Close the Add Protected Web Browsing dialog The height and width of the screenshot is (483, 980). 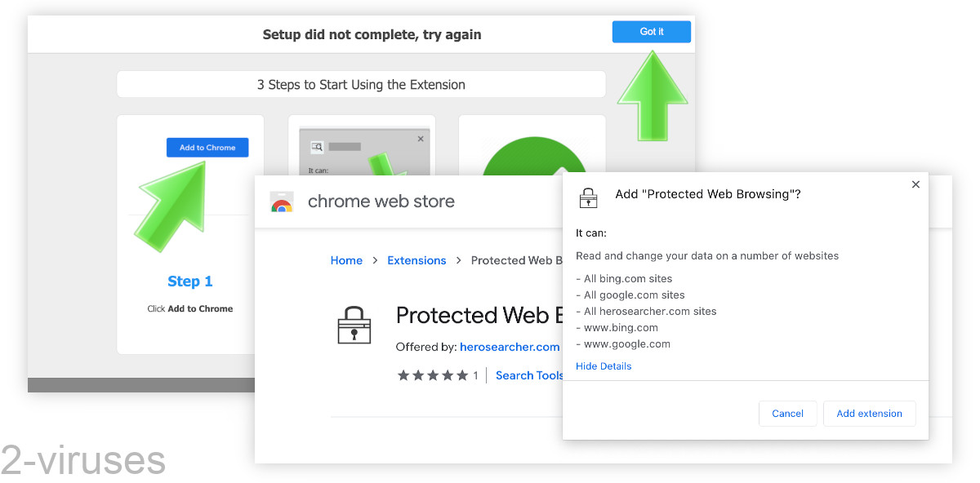[915, 184]
